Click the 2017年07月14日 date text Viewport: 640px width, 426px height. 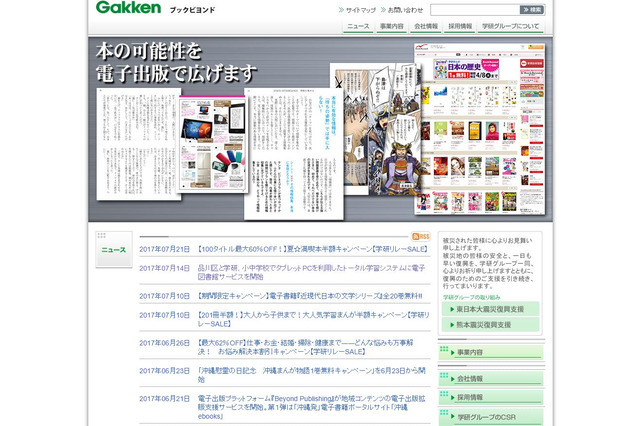click(164, 268)
